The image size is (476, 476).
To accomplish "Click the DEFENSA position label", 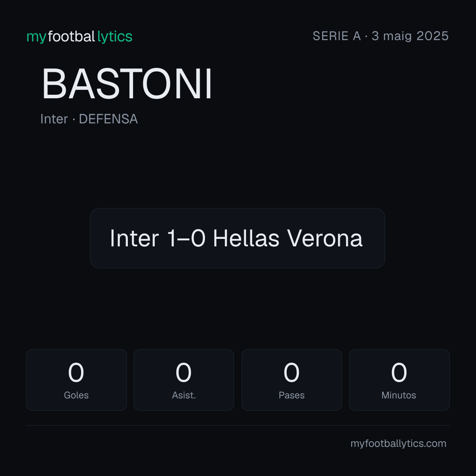I will tap(108, 119).
